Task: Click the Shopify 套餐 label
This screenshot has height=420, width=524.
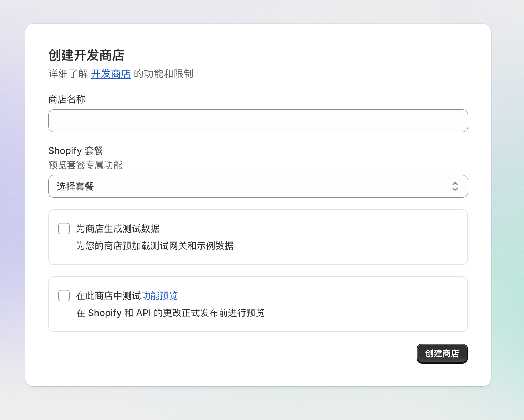Action: pos(76,151)
